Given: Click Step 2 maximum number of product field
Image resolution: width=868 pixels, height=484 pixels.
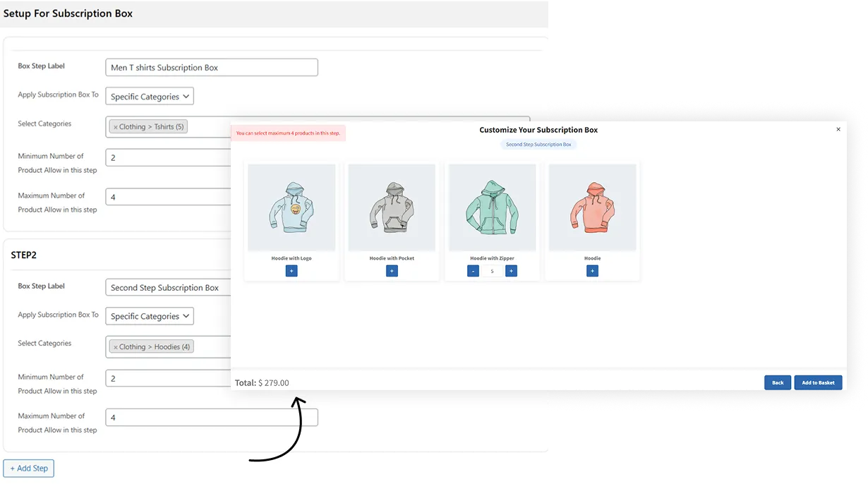Looking at the screenshot, I should coord(212,418).
